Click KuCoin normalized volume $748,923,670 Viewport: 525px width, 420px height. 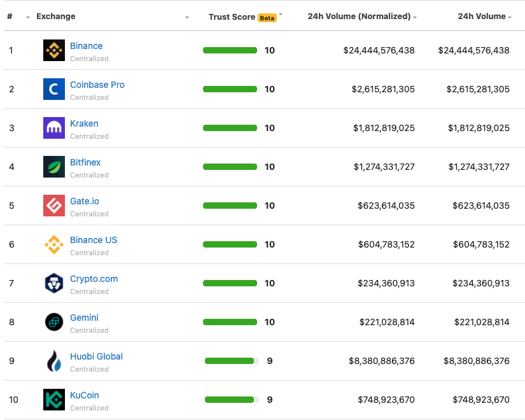tap(386, 400)
